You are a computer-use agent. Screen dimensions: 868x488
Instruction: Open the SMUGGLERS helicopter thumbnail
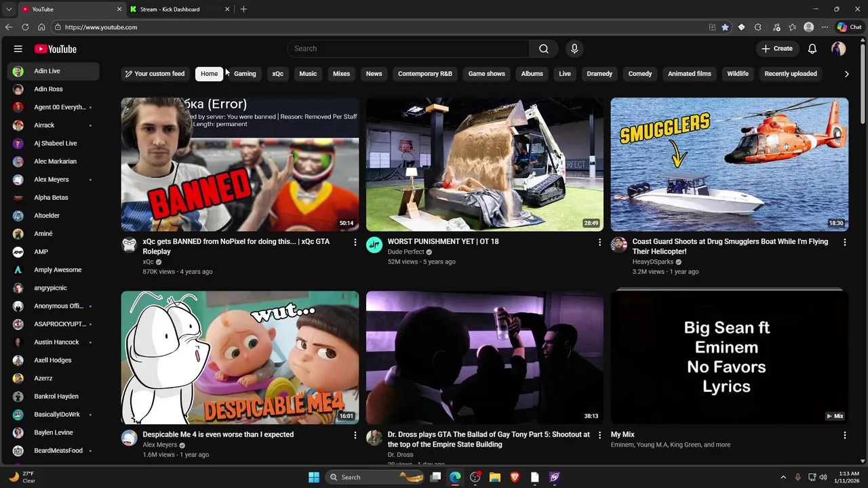click(730, 164)
